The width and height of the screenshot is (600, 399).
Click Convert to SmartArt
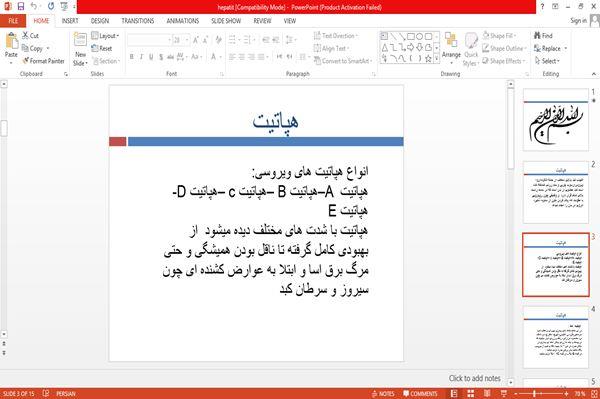343,61
